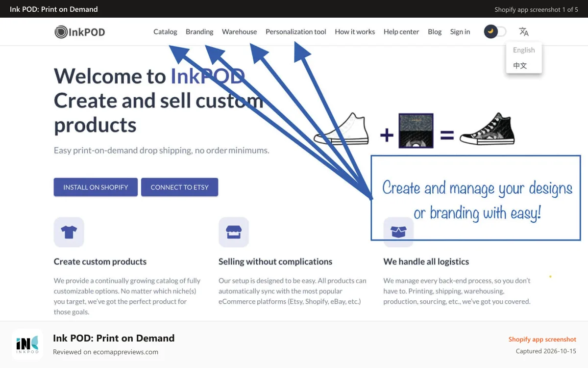This screenshot has width=588, height=368.
Task: Click the 'Easy print-on-demand drop shipping' subtitle
Action: point(162,150)
